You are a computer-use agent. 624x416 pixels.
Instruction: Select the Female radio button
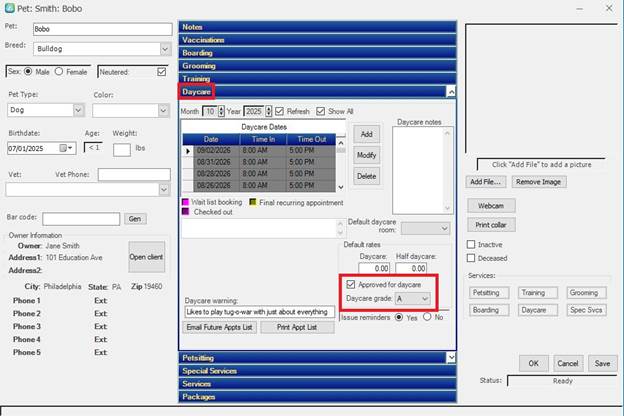[59, 72]
